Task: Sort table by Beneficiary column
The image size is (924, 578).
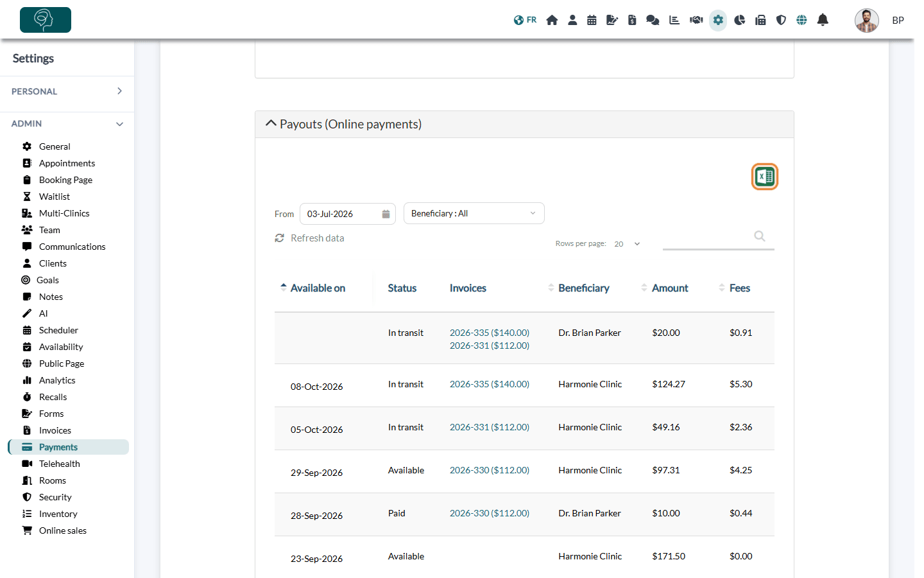Action: click(x=578, y=288)
